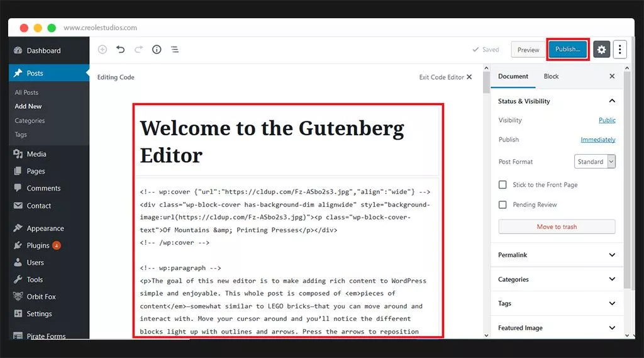Open All Posts submenu item
This screenshot has width=644, height=358.
click(26, 92)
